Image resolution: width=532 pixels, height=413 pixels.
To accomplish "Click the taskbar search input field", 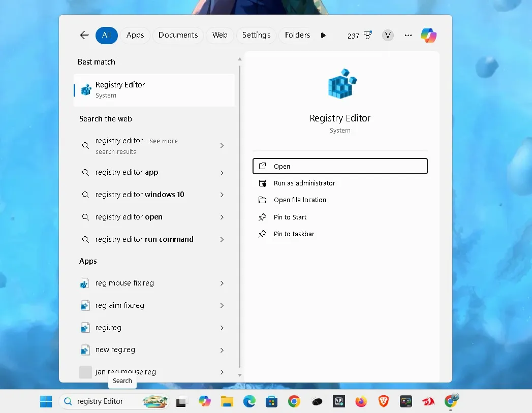I will pyautogui.click(x=102, y=401).
